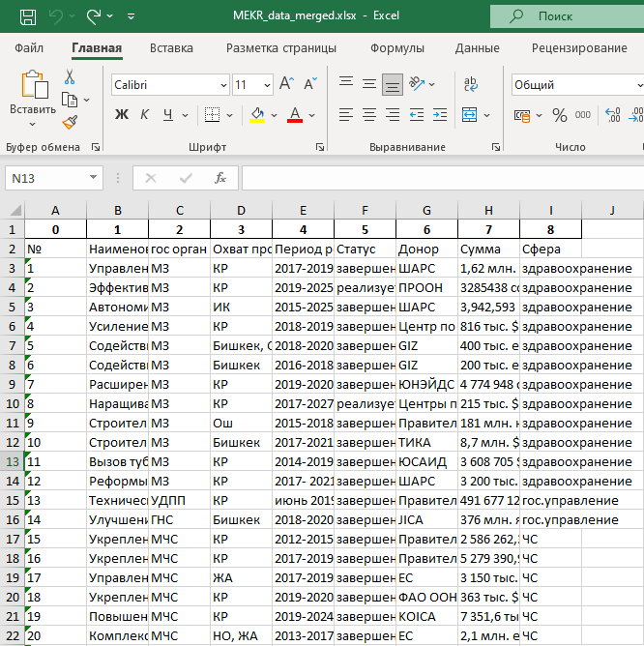The width and height of the screenshot is (644, 646).
Task: Open the Файл tab
Action: 29,48
